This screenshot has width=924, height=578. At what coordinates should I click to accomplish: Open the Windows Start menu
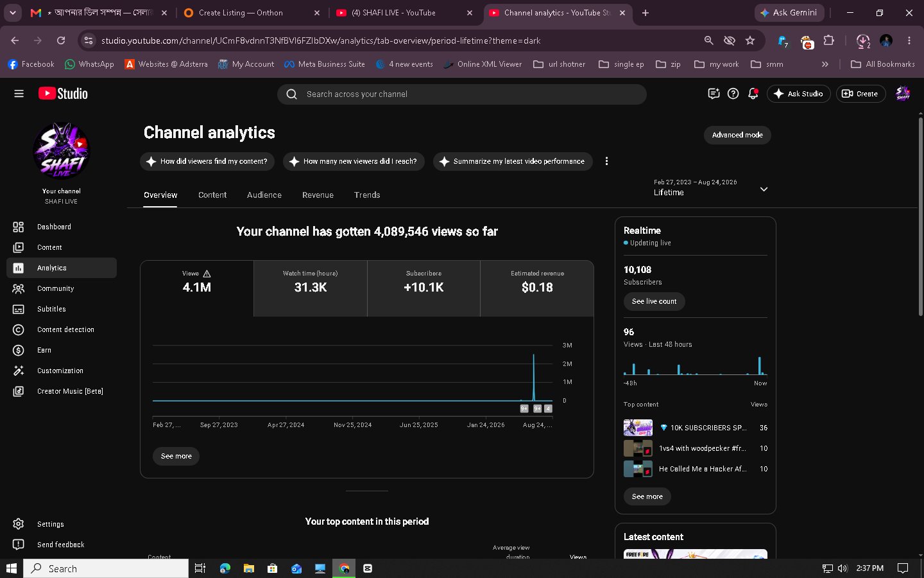tap(11, 568)
